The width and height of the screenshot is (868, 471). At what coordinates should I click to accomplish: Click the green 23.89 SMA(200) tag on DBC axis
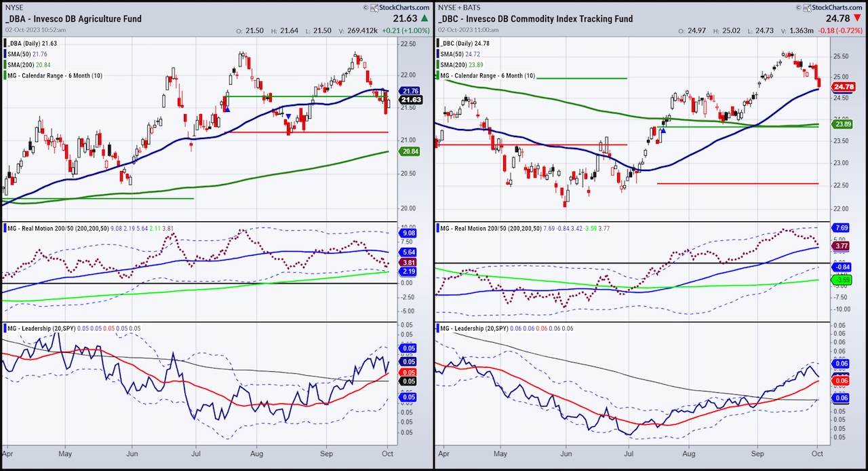[x=843, y=124]
